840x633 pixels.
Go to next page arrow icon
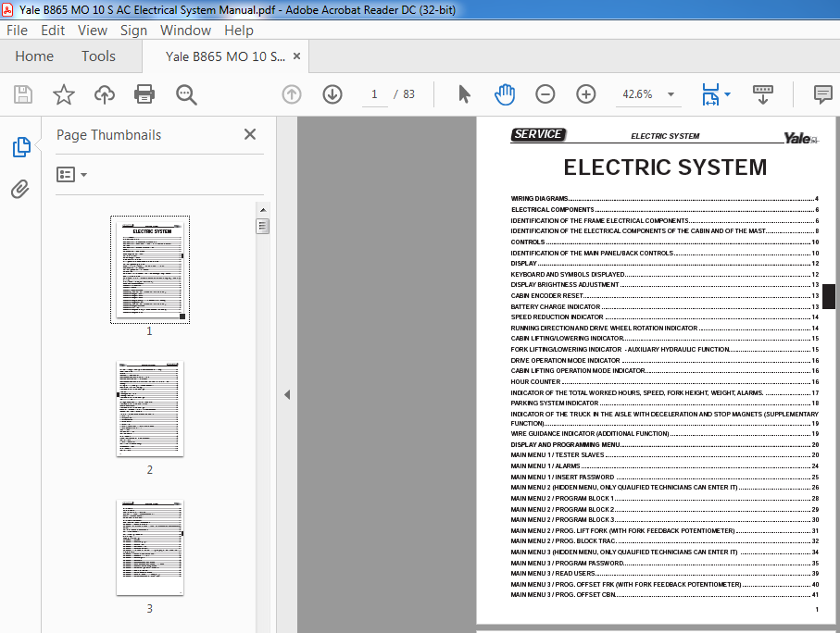[332, 94]
